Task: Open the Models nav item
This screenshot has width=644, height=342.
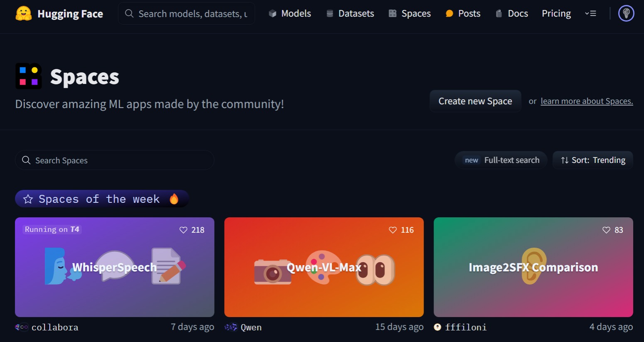Action: (x=290, y=14)
